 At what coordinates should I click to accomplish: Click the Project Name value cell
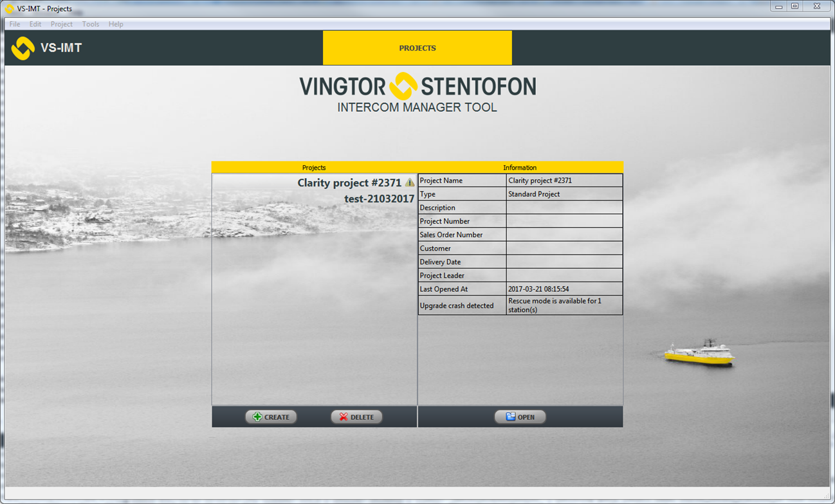point(564,181)
